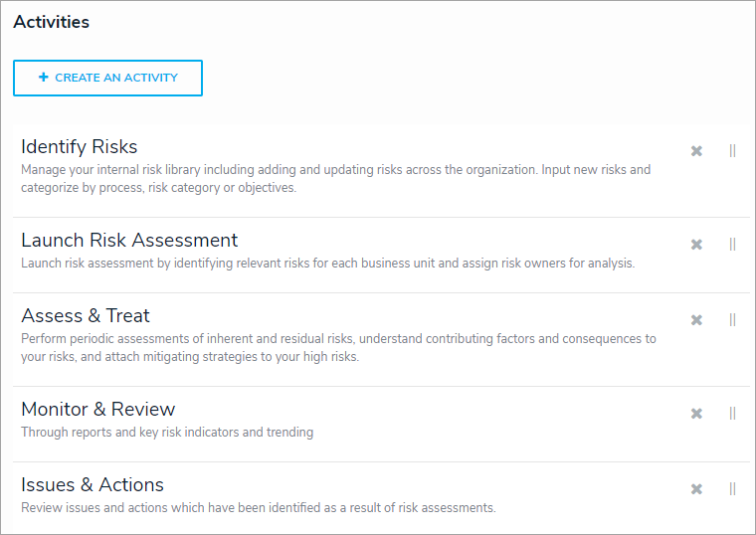Click drag handle for Monitor & Review
Image resolution: width=756 pixels, height=535 pixels.
(732, 414)
